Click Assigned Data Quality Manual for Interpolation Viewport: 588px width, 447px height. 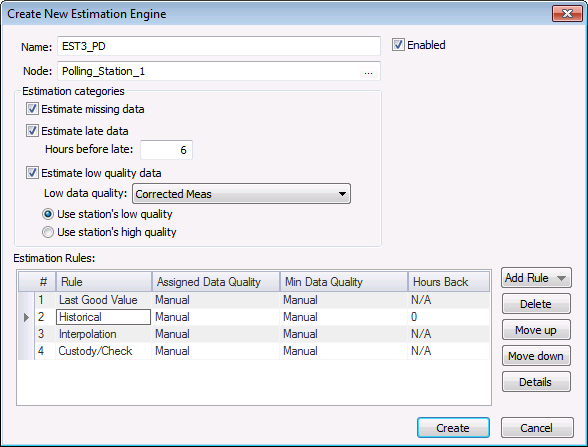[x=216, y=334]
